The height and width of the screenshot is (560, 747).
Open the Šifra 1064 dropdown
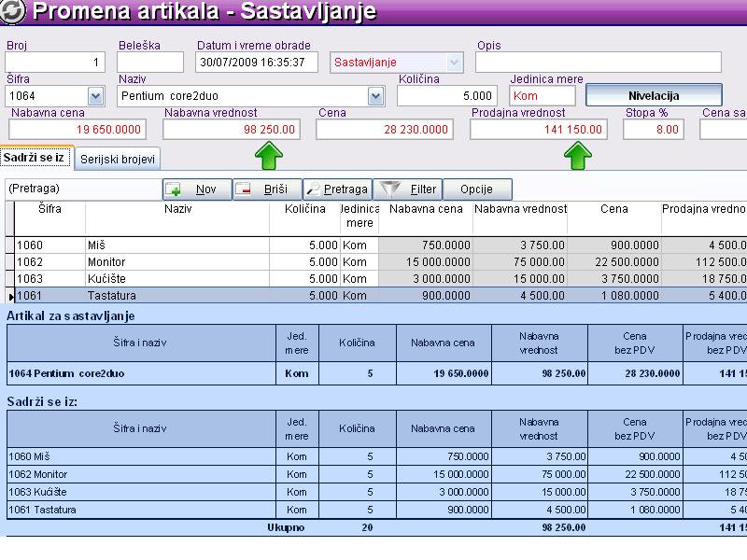click(x=95, y=96)
